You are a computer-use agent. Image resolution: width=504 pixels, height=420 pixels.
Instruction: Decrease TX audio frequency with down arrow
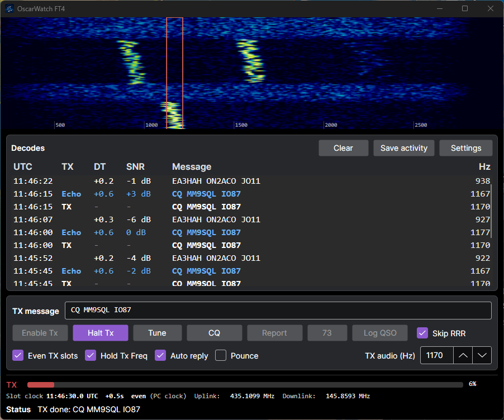[482, 355]
